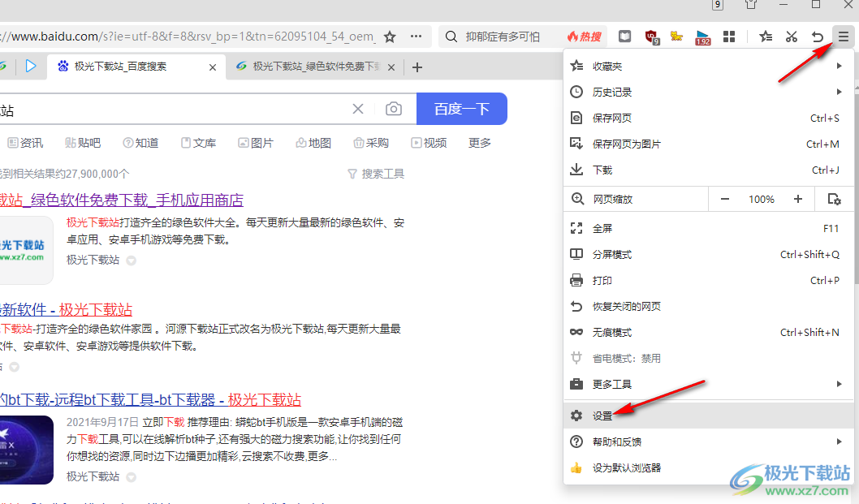Open the 搜索工具 filter options
The width and height of the screenshot is (859, 504).
pyautogui.click(x=376, y=174)
